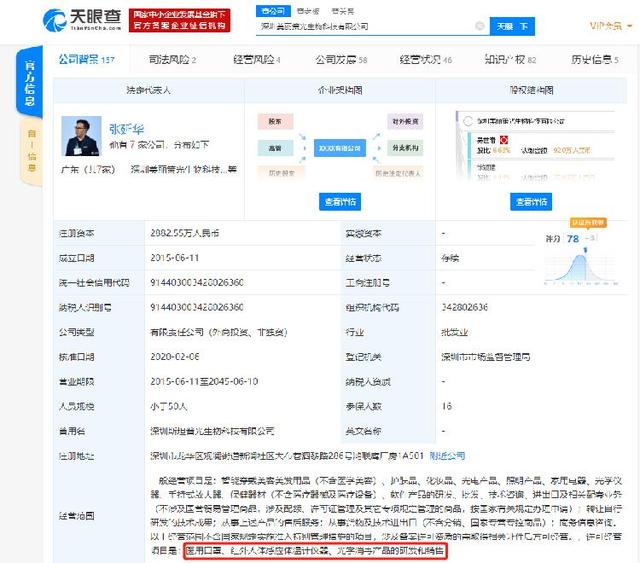Open the red official credit agency banner
The width and height of the screenshot is (640, 563).
[x=179, y=20]
